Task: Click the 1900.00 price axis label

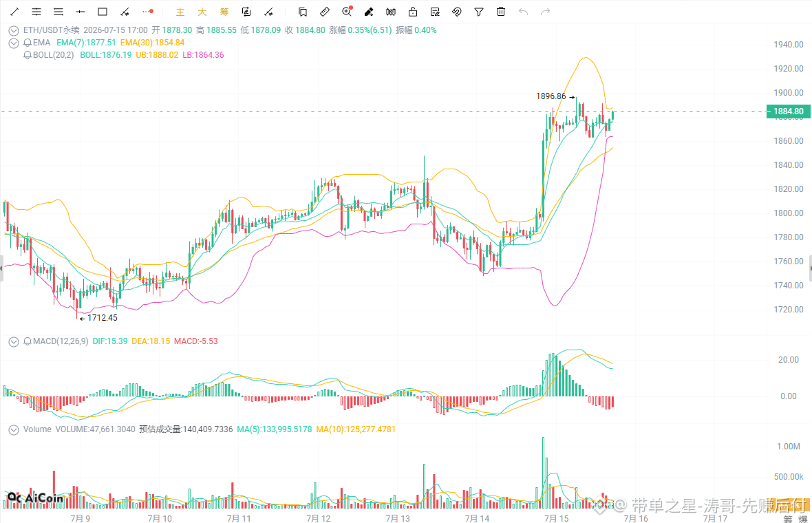Action: tap(788, 93)
